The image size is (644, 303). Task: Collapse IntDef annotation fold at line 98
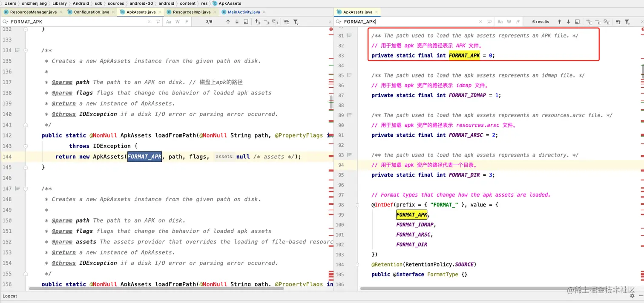click(x=358, y=205)
